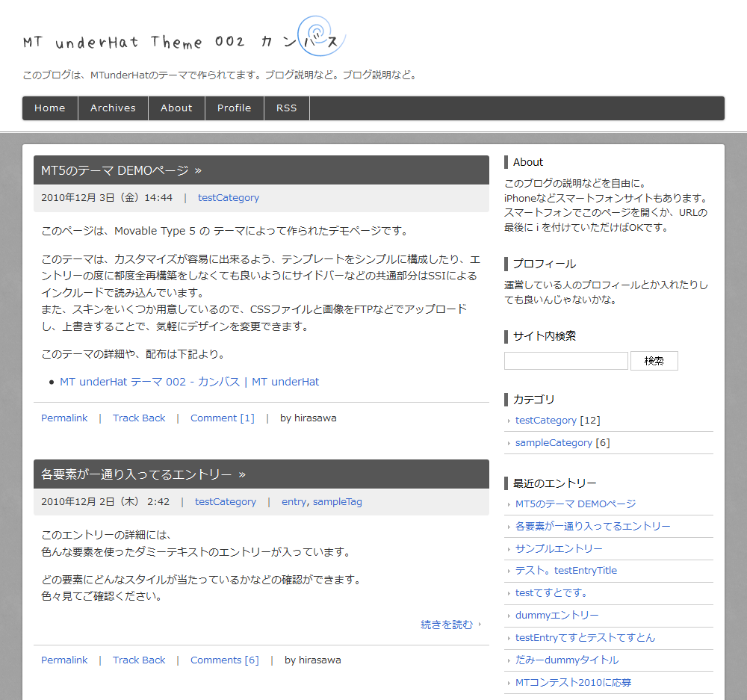This screenshot has width=747, height=700.
Task: Open the 各要素が一通り入ってるエントリー post title
Action: click(x=143, y=474)
